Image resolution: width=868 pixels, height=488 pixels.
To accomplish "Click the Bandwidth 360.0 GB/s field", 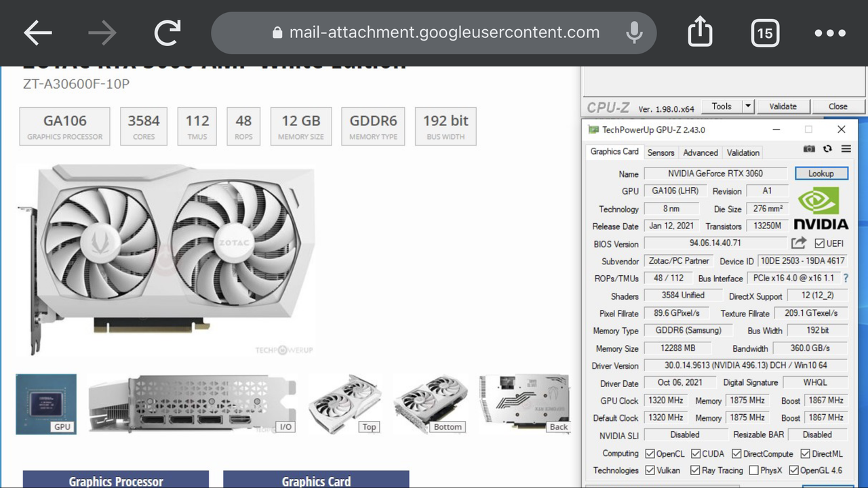I will click(810, 348).
